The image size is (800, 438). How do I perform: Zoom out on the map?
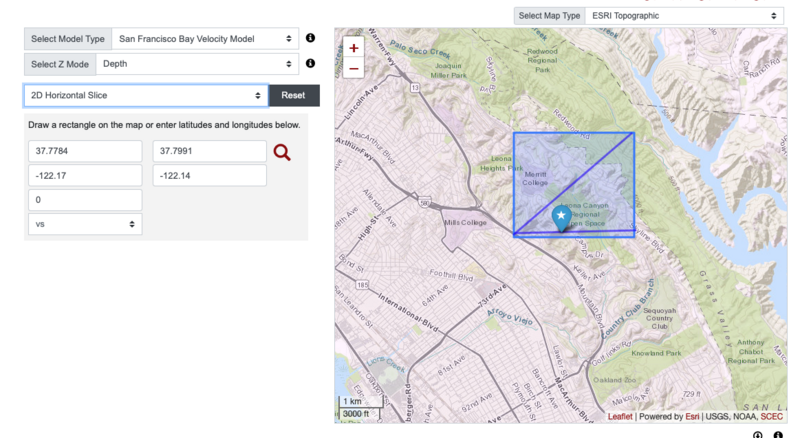tap(354, 68)
